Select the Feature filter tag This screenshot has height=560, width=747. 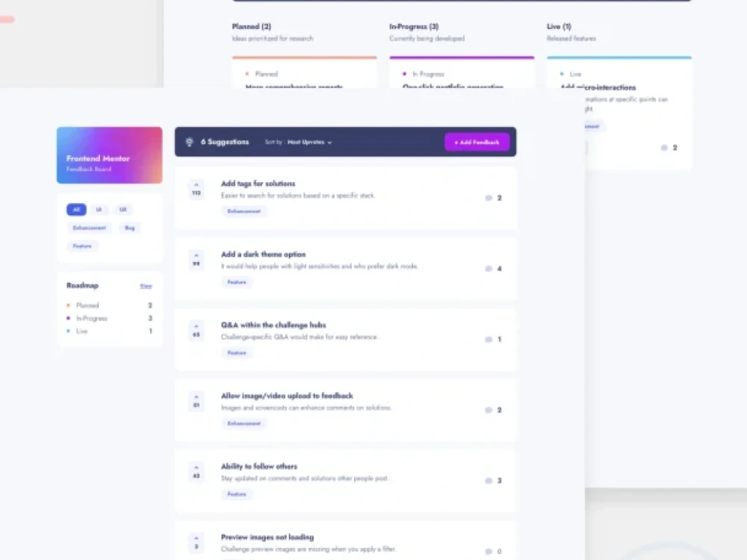(x=81, y=246)
